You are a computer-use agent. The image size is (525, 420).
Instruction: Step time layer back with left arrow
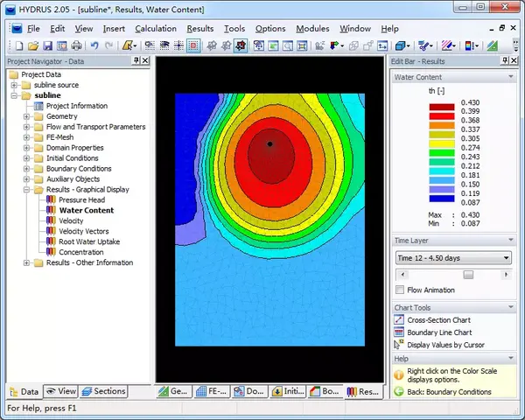402,275
